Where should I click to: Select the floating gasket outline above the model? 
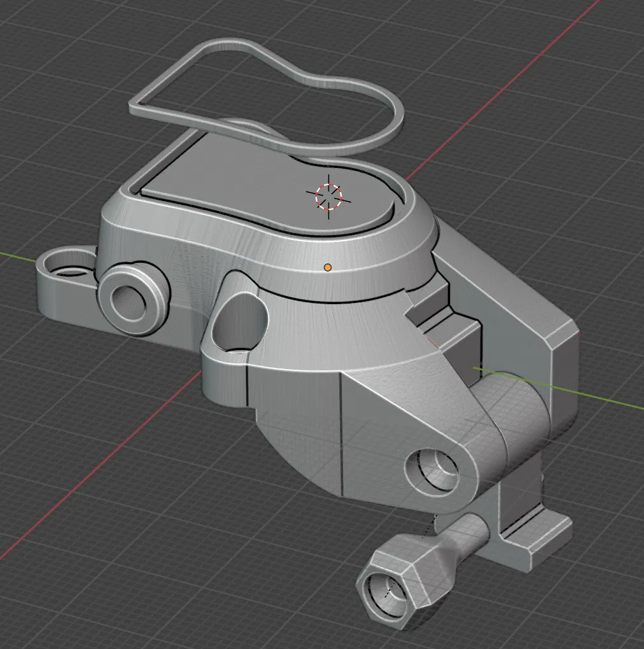(x=266, y=97)
